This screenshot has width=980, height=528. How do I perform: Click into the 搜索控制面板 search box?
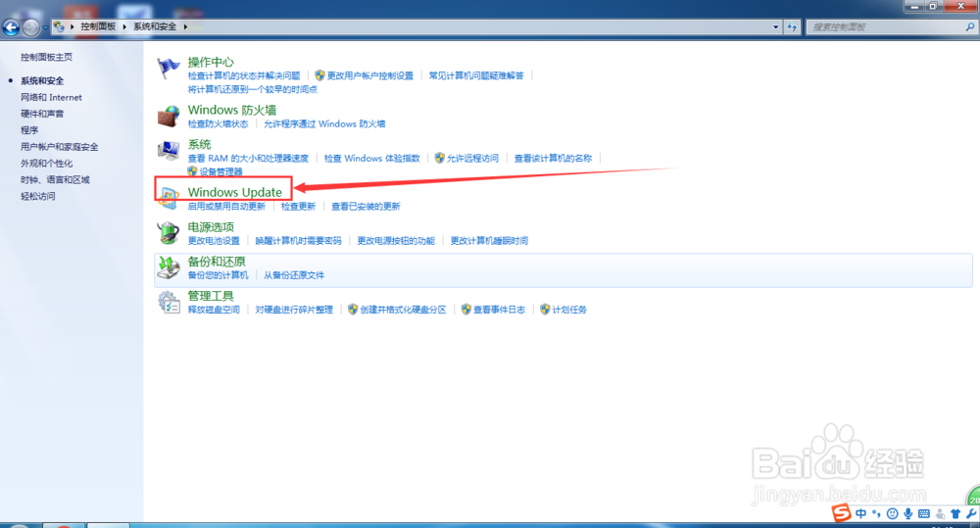click(885, 26)
